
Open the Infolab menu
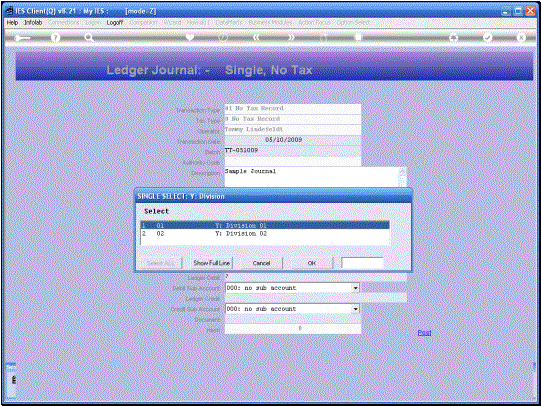tap(33, 22)
